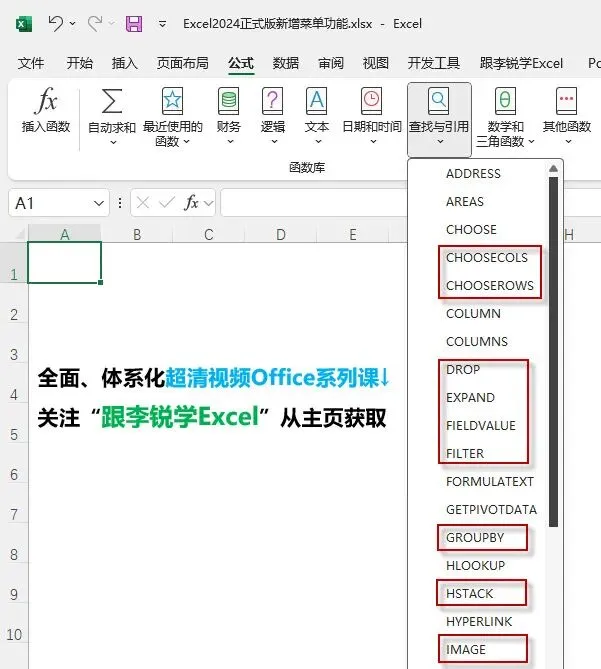Select the 公式 tab
Screen dimensions: 601x669
pos(241,63)
